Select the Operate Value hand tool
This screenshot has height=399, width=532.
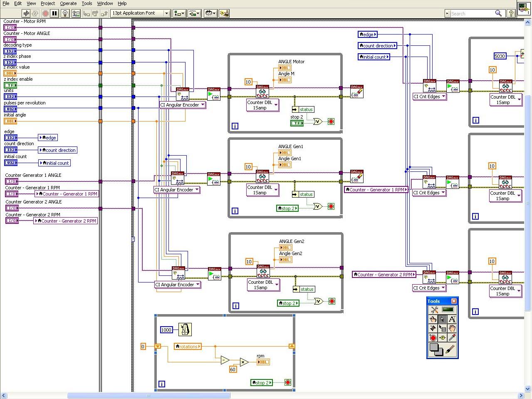[x=433, y=319]
